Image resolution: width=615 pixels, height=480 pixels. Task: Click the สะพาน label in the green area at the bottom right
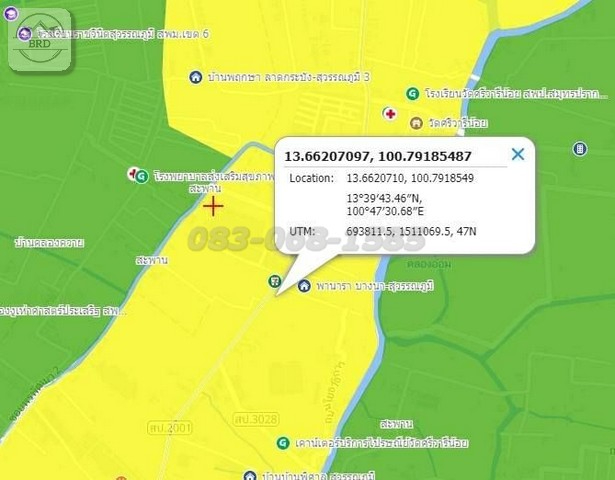(397, 424)
